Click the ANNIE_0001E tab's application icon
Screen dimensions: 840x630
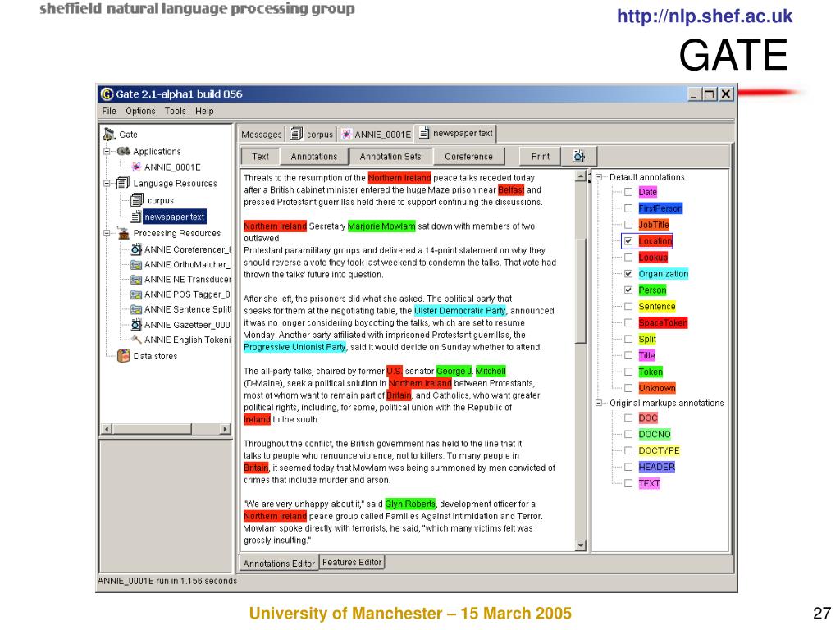(347, 134)
